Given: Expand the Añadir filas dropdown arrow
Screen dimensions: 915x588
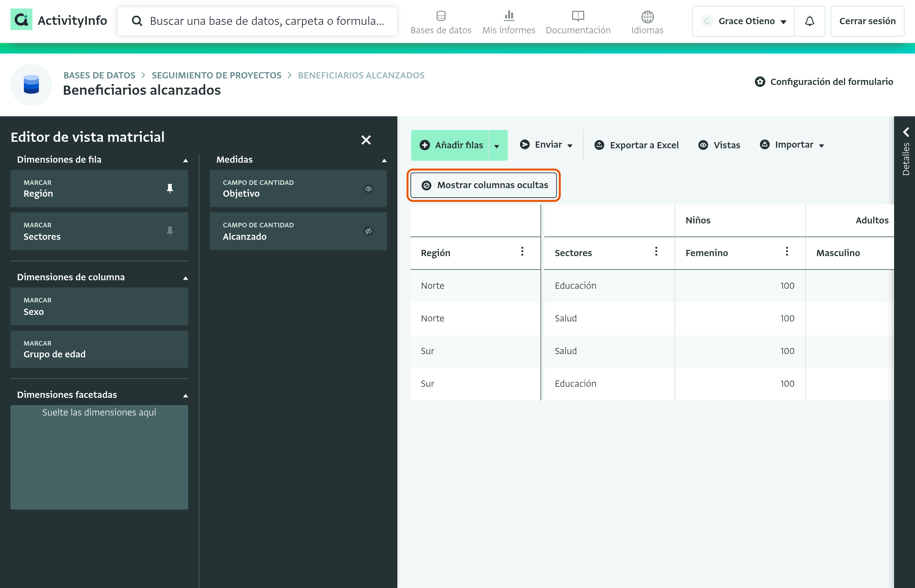Looking at the screenshot, I should 497,145.
